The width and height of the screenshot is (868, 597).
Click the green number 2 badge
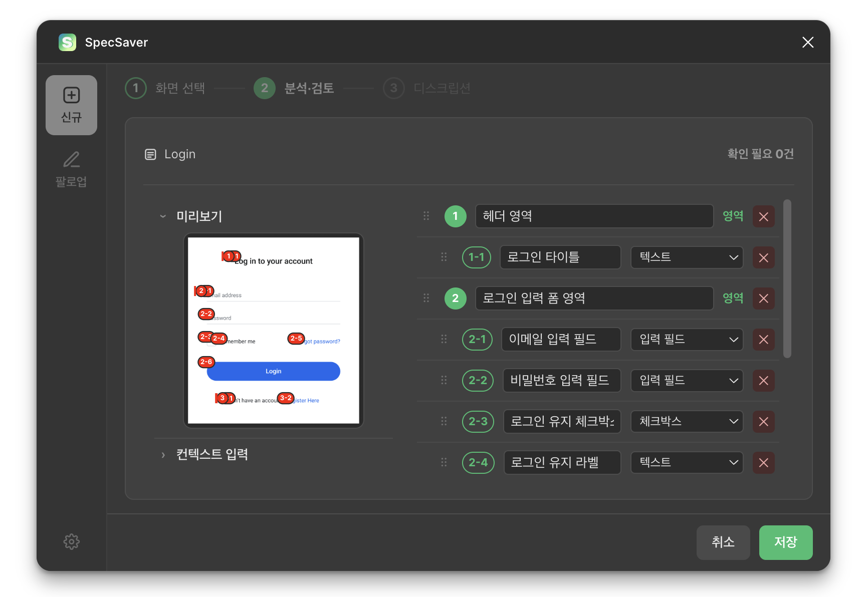tap(456, 298)
